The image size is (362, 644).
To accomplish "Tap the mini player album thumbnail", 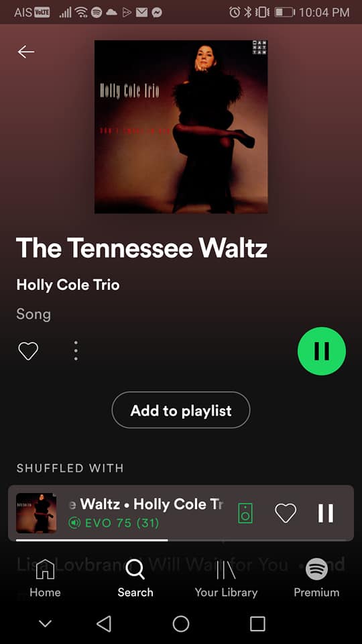I will tap(36, 513).
